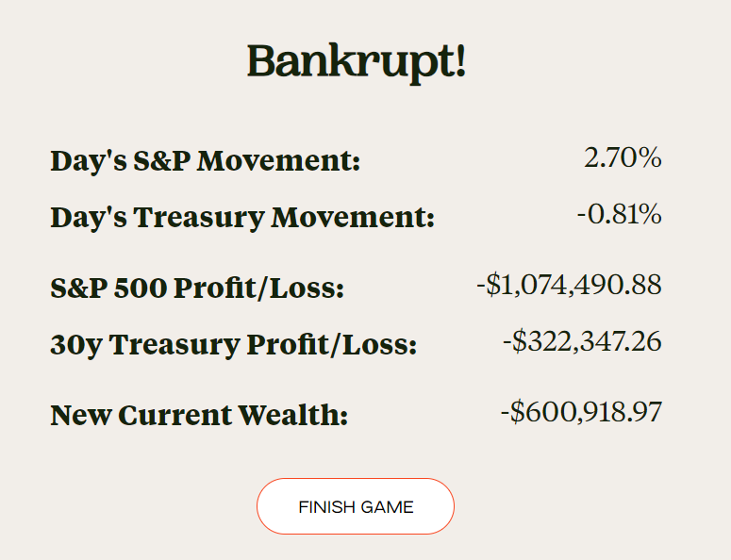The height and width of the screenshot is (560, 731).
Task: Select the S&P 500 Profit/Loss label
Action: coord(197,287)
